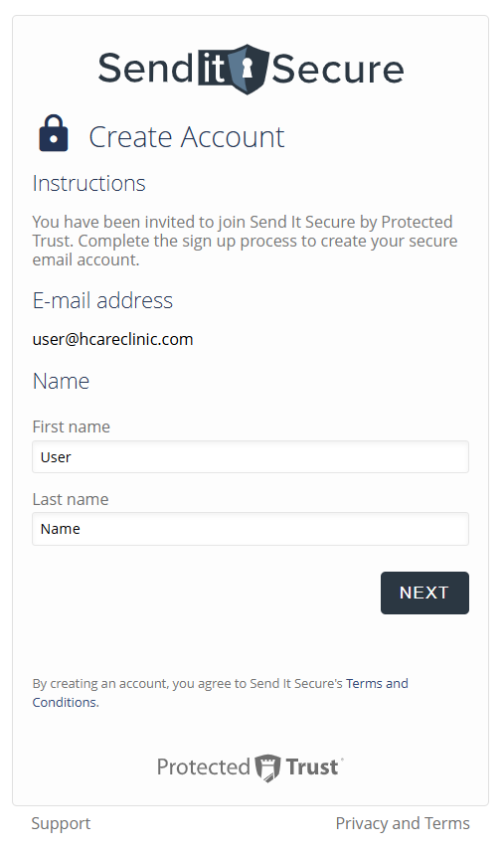Click the NEXT button
The height and width of the screenshot is (850, 504).
point(424,594)
